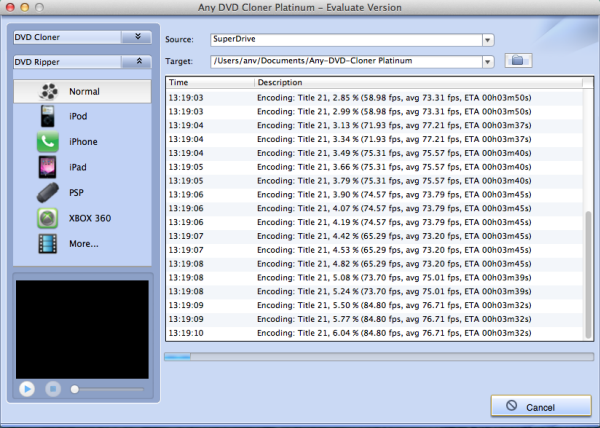
Task: Click the browse target folder icon
Action: tap(518, 60)
